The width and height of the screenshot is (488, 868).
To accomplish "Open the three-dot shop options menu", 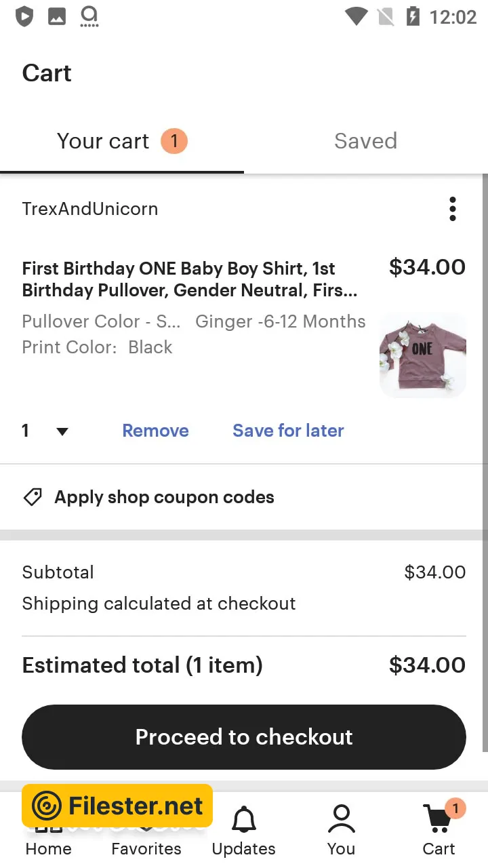I will [x=453, y=209].
